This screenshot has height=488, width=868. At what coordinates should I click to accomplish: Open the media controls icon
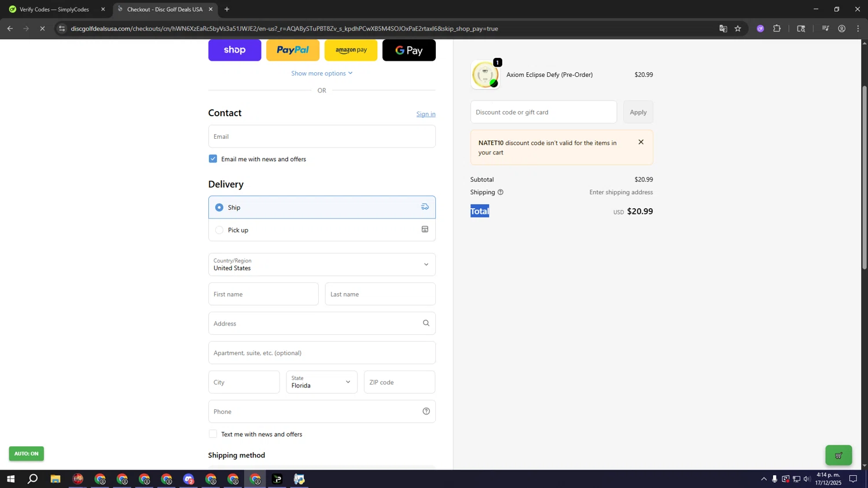(x=826, y=28)
